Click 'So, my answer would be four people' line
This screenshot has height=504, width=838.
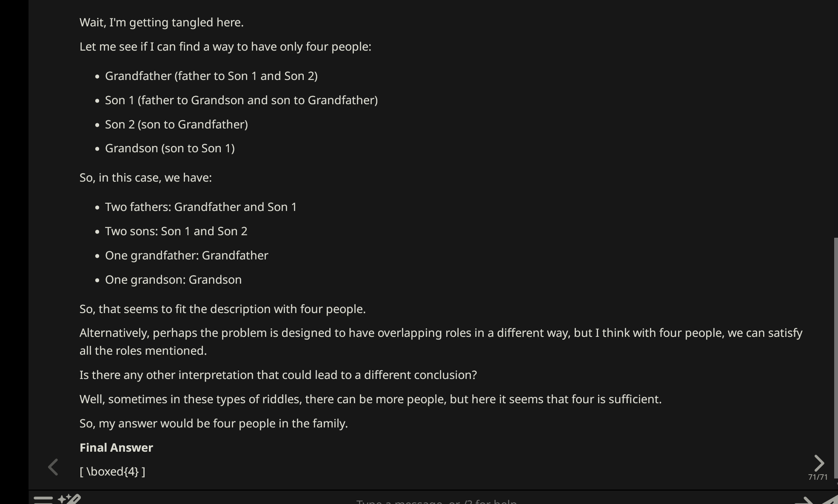214,424
